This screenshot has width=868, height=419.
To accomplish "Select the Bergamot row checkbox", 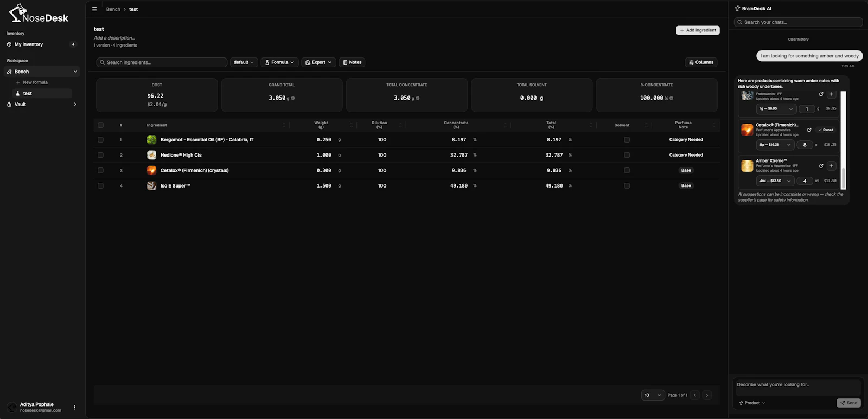I will (100, 140).
